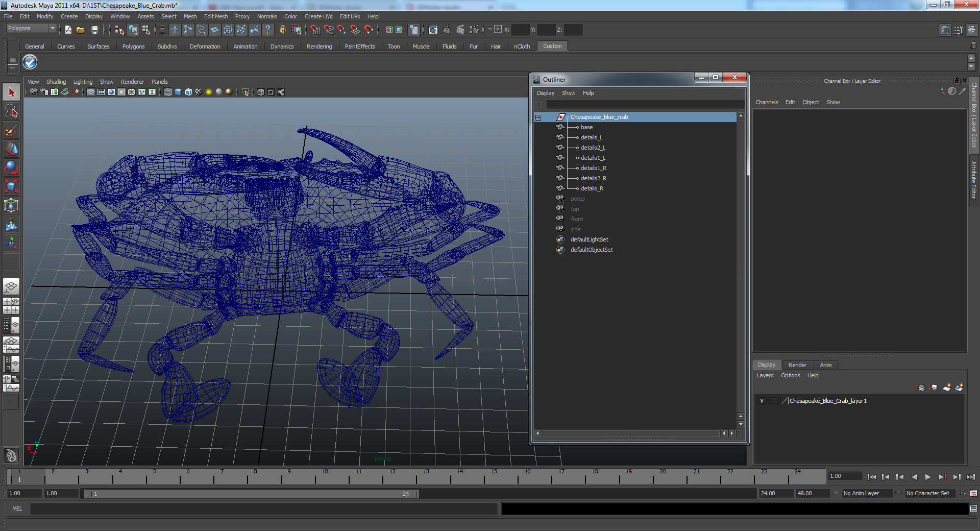The width and height of the screenshot is (980, 531).
Task: Select the Show Manipulator tool
Action: pyautogui.click(x=11, y=243)
